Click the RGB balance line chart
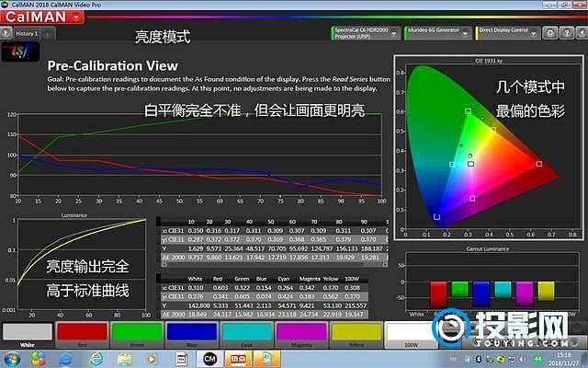588x368 pixels. pos(199,155)
